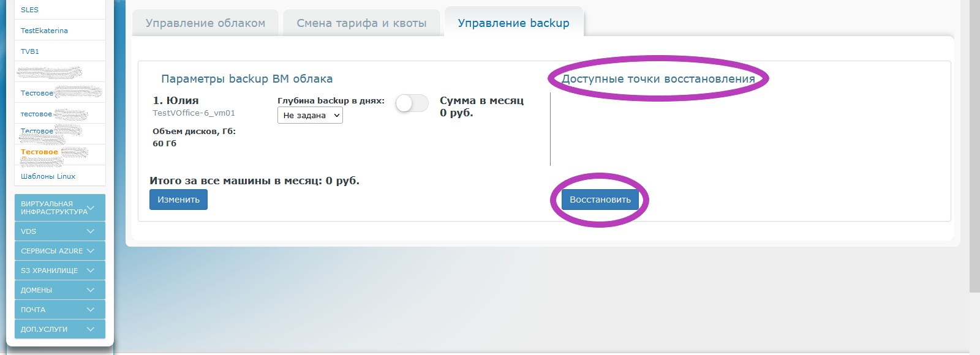The image size is (980, 355).
Task: Expand the Доп.услуги chevron arrow
Action: [91, 329]
